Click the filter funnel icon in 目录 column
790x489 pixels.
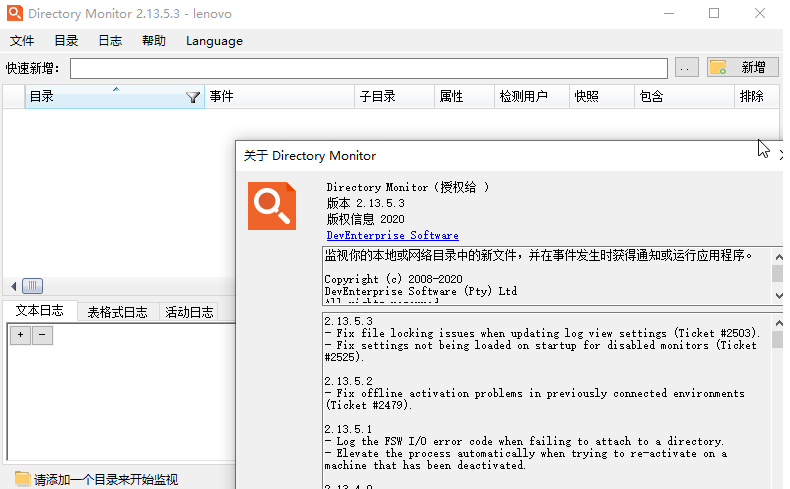193,97
